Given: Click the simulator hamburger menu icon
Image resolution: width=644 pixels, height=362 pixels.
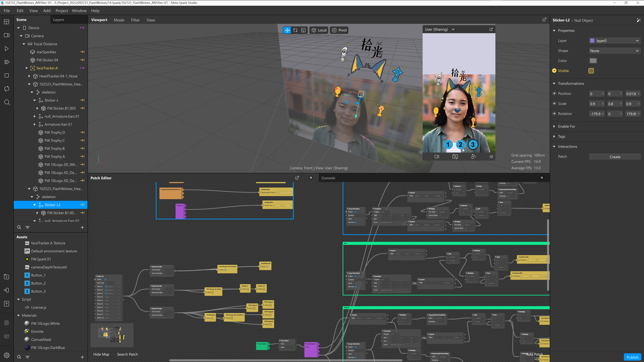Looking at the screenshot, I should [x=491, y=157].
